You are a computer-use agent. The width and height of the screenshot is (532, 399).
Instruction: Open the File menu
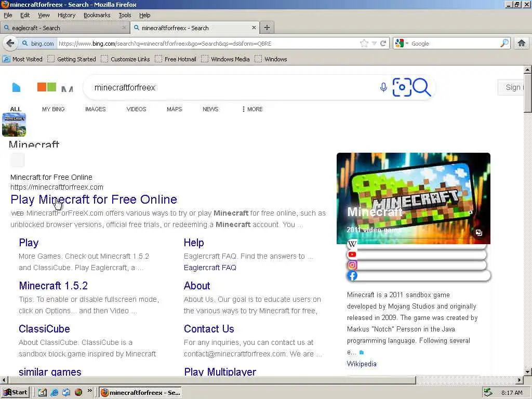click(x=8, y=15)
